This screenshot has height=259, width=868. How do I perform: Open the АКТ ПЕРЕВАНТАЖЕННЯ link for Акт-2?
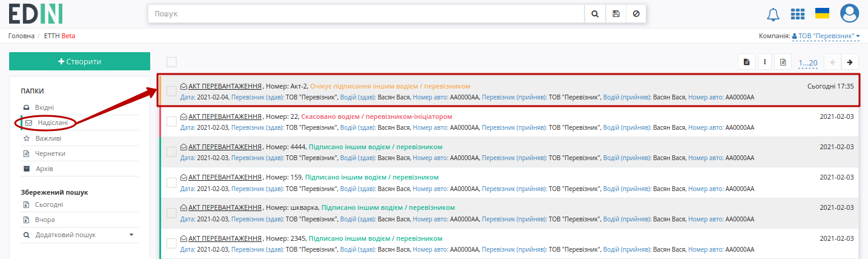[x=225, y=86]
